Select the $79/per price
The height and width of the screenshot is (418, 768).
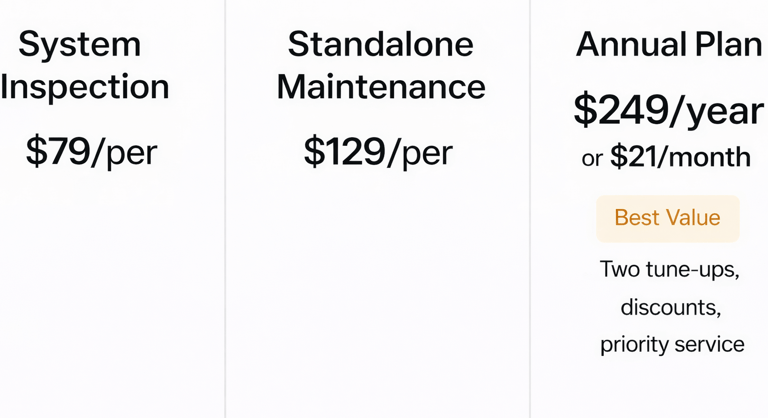coord(91,151)
